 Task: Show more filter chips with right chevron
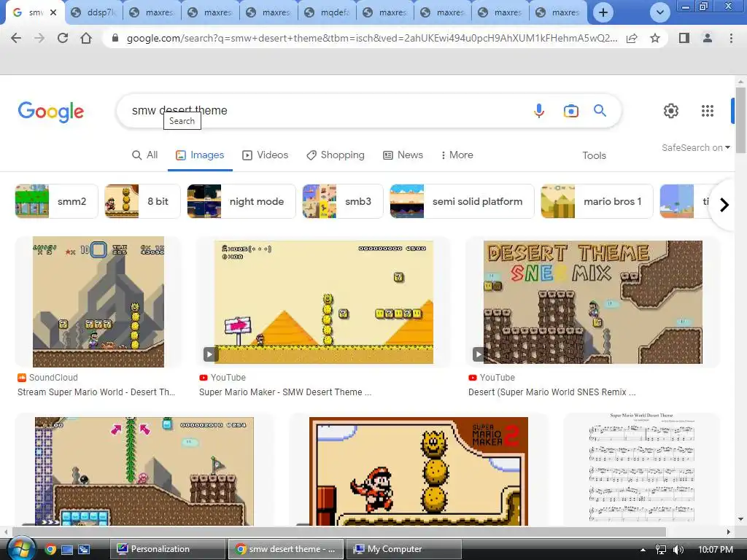(724, 205)
